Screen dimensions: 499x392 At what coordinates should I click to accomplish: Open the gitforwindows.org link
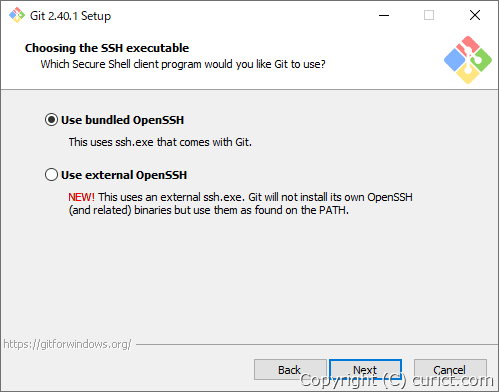click(x=67, y=344)
